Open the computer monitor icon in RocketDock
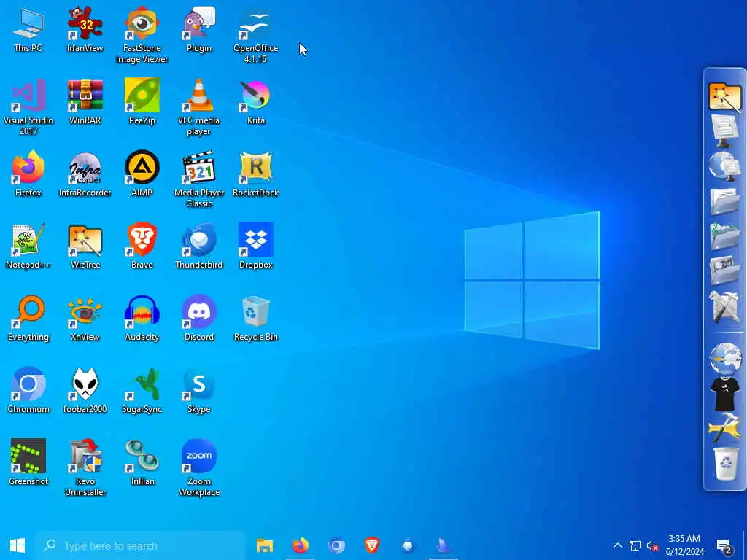This screenshot has height=560, width=747. click(724, 132)
